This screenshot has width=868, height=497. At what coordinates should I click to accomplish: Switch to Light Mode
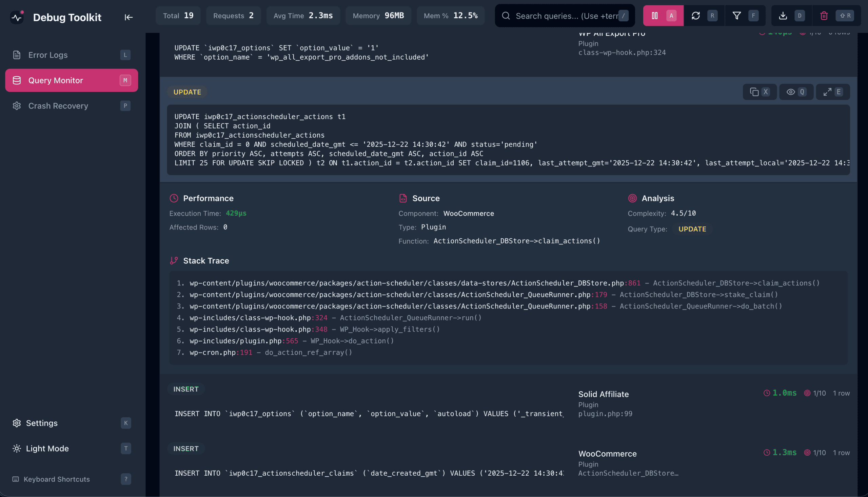[47, 448]
